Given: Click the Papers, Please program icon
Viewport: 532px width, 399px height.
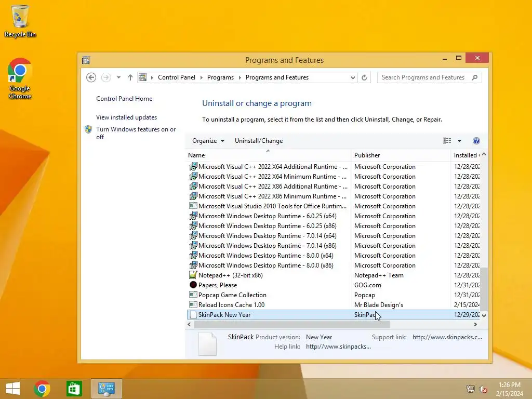Looking at the screenshot, I should tap(193, 285).
